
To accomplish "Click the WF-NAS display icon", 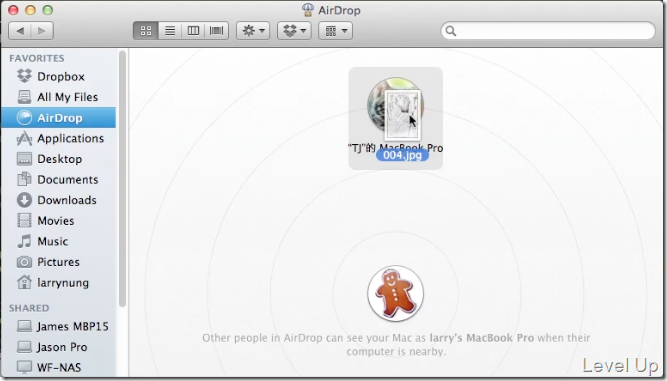I will 24,367.
